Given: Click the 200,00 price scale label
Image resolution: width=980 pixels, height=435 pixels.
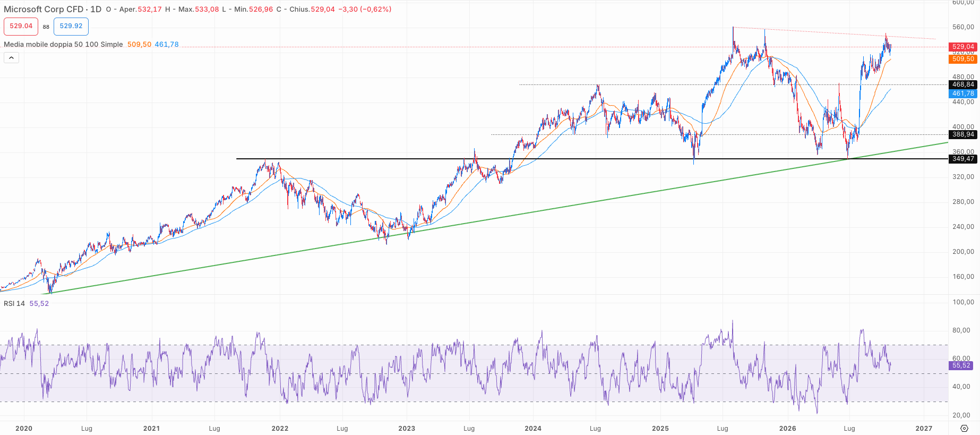Looking at the screenshot, I should [963, 252].
